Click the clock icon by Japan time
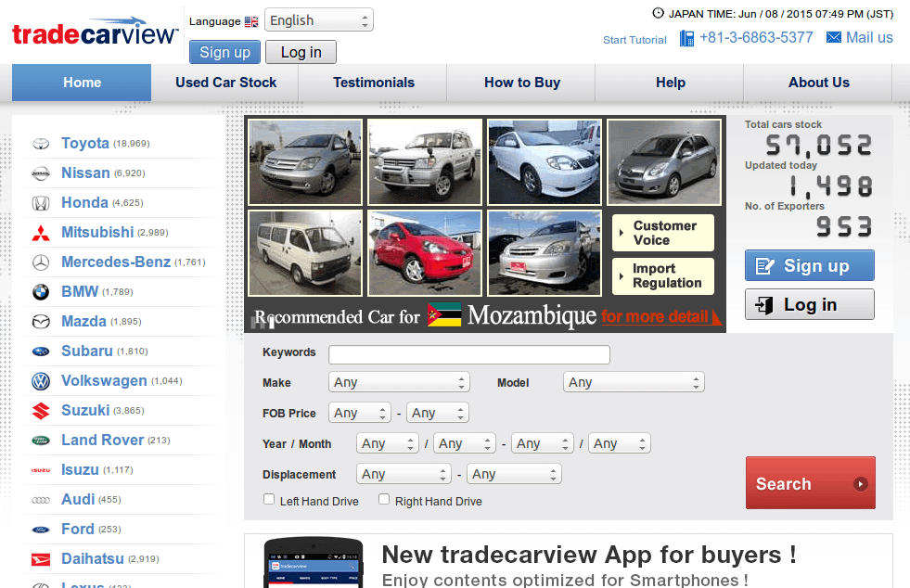The image size is (910, 588). 658,13
